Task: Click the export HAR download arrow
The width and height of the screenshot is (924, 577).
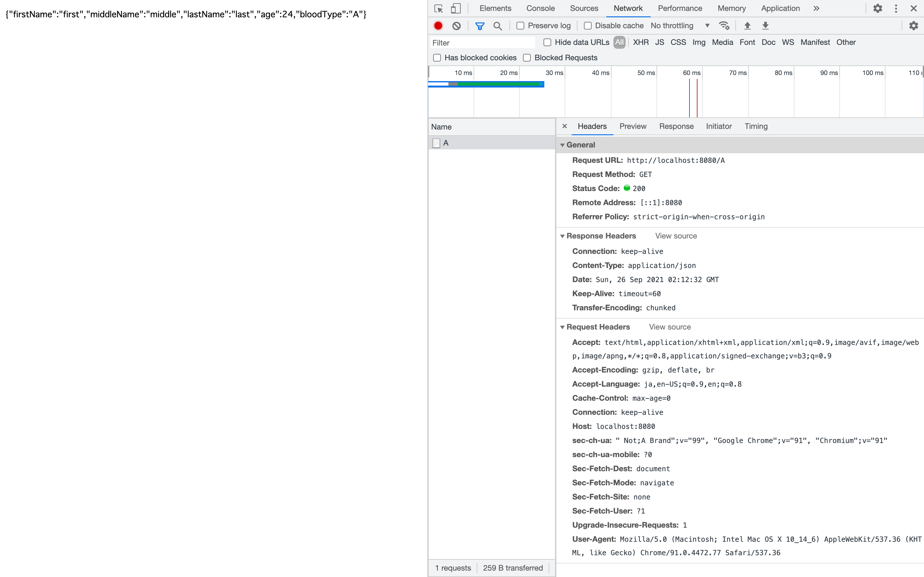Action: coord(765,26)
